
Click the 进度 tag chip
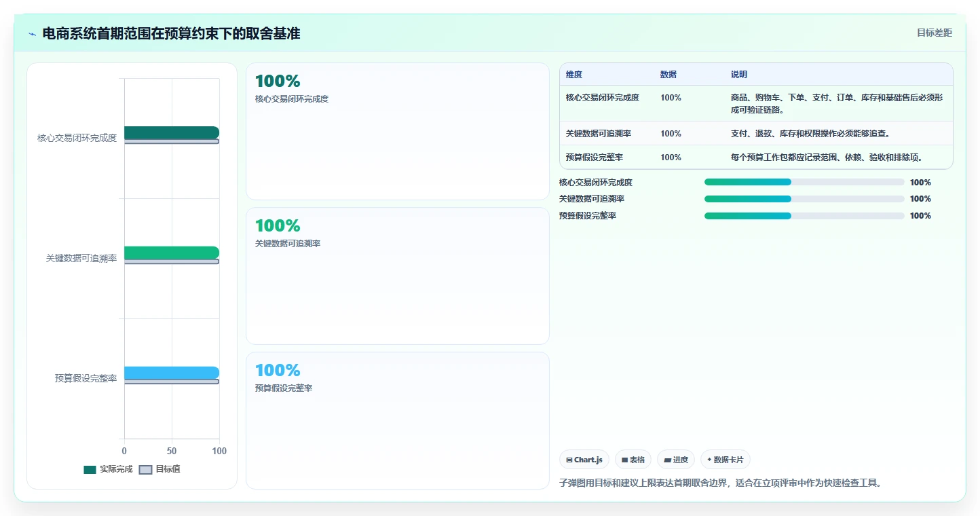[676, 460]
